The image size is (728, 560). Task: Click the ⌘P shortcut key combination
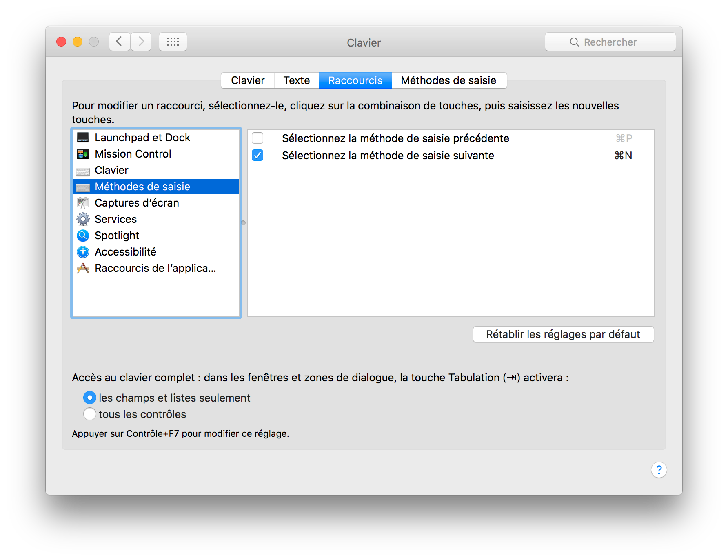624,138
